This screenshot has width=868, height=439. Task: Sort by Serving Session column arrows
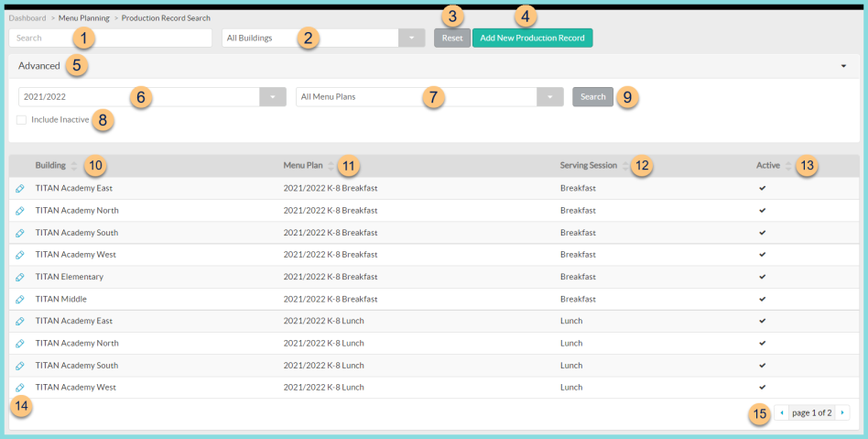click(x=625, y=166)
